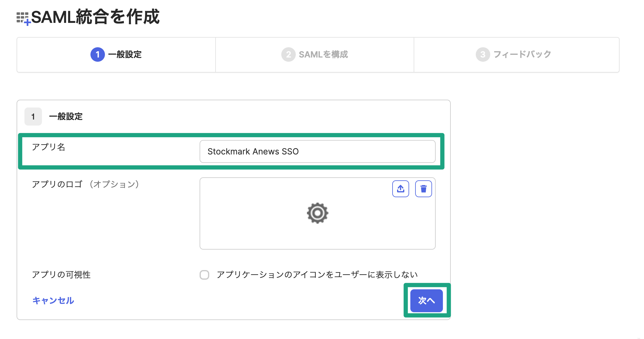This screenshot has width=644, height=339.
Task: Click the step 3 circle badge
Action: [x=483, y=54]
